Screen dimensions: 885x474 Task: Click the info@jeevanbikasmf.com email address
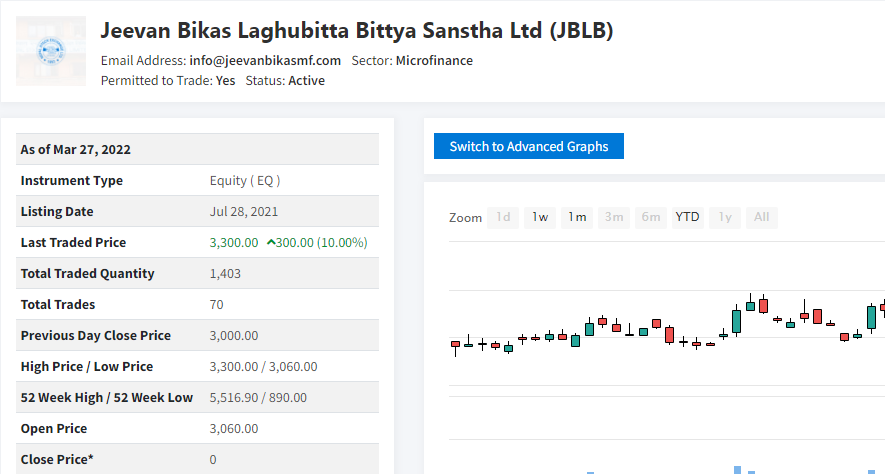point(265,60)
